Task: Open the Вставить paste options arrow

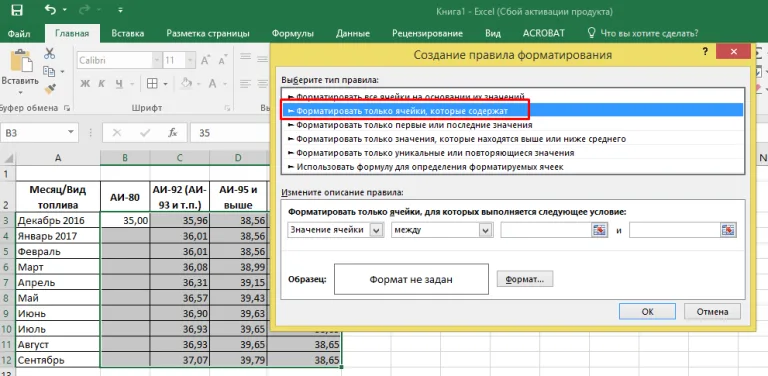Action: pos(21,92)
